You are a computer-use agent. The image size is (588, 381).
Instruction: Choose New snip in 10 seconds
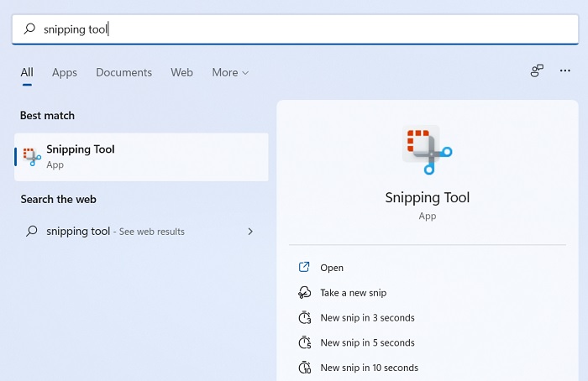pyautogui.click(x=370, y=368)
